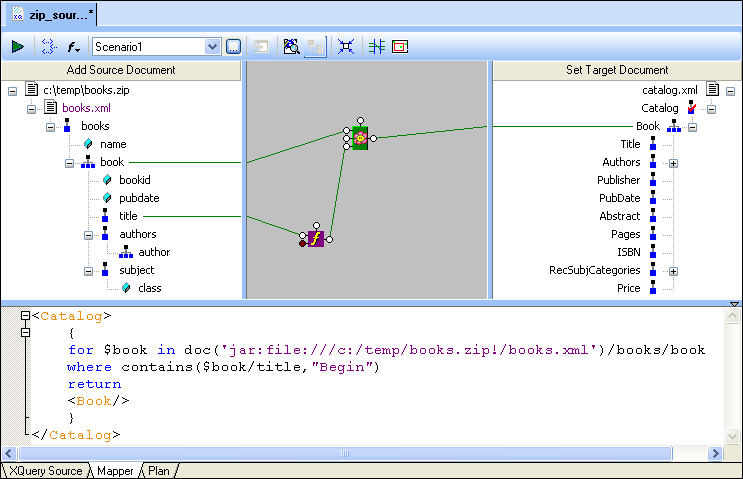Image resolution: width=743 pixels, height=479 pixels.
Task: Open Scenario1 dropdown arrow
Action: tap(212, 46)
